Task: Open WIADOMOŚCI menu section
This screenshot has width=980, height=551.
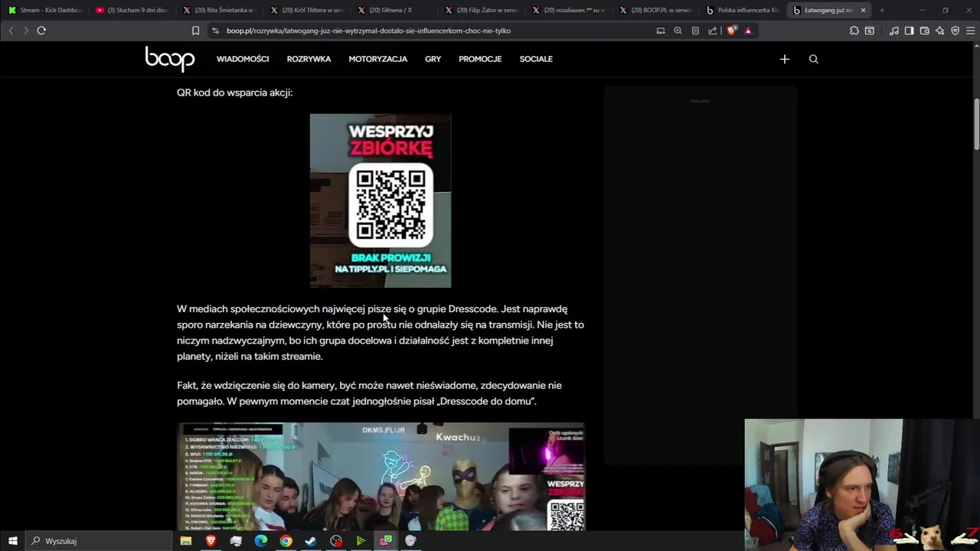Action: tap(243, 59)
